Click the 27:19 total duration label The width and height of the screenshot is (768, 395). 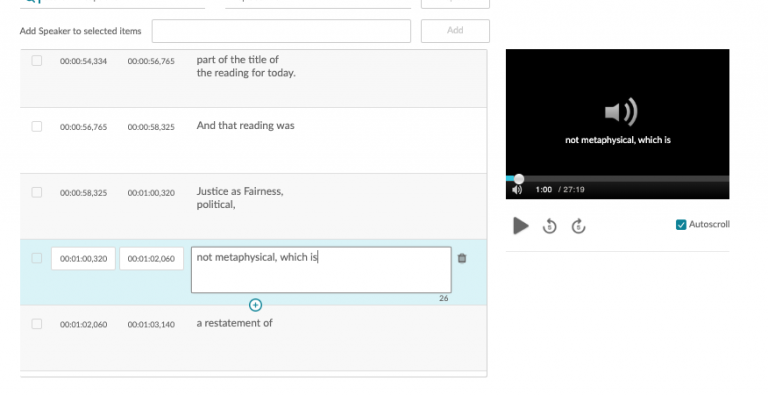574,190
